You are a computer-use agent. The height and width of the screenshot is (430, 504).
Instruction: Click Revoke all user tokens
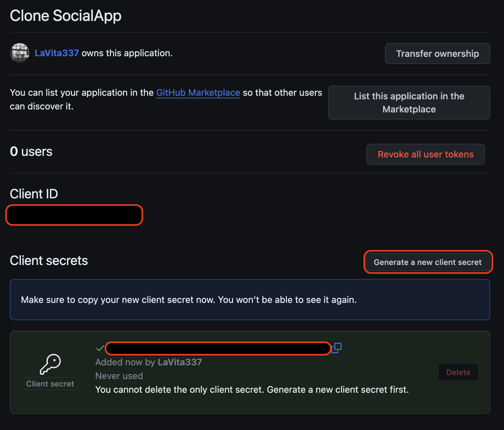coord(426,154)
